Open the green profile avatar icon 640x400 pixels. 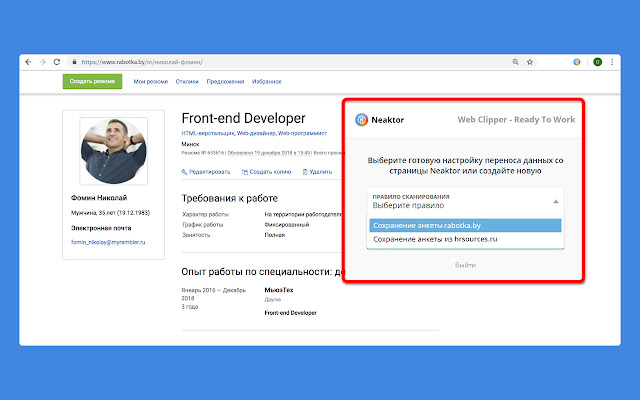598,62
